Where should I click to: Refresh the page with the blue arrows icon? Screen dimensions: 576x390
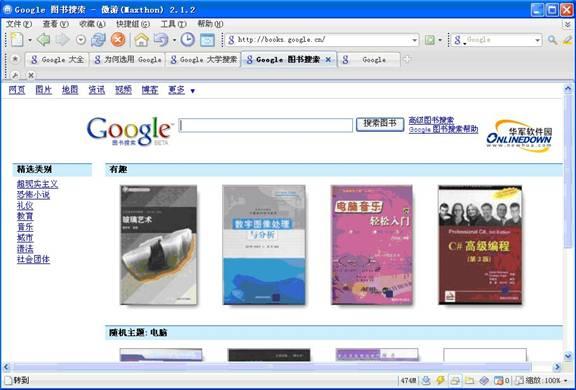coord(98,39)
